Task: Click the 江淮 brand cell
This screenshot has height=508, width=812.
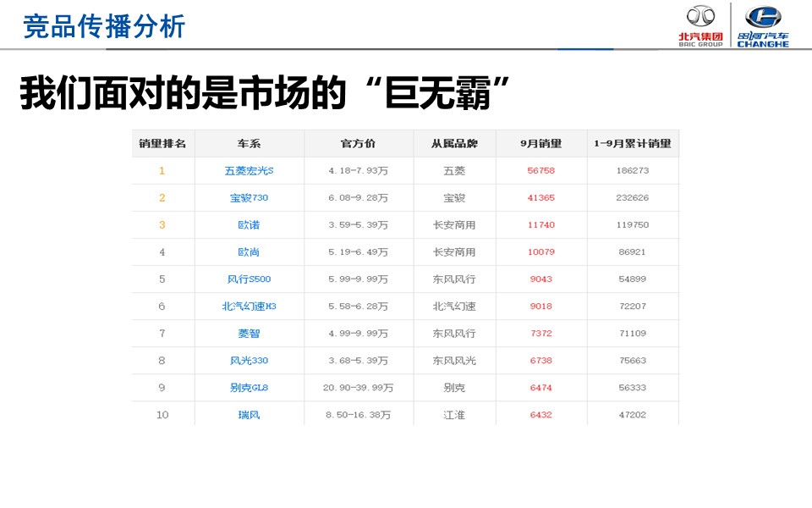Action: [455, 415]
